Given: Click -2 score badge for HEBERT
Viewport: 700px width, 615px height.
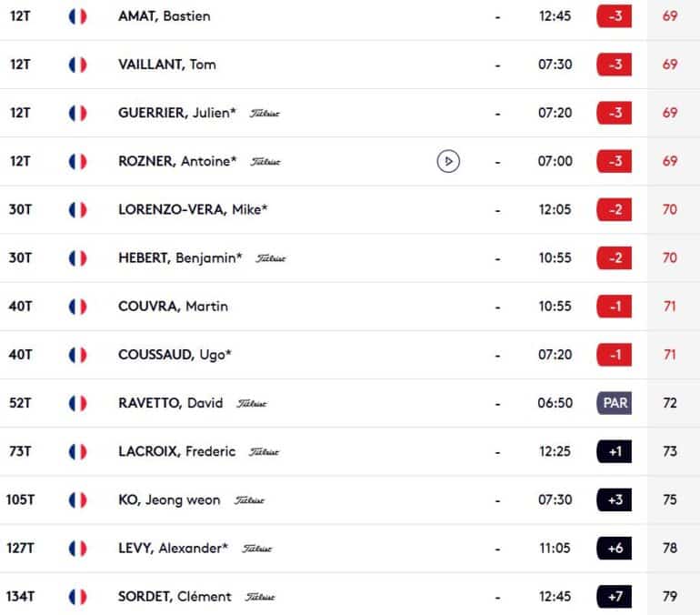Looking at the screenshot, I should [x=615, y=258].
